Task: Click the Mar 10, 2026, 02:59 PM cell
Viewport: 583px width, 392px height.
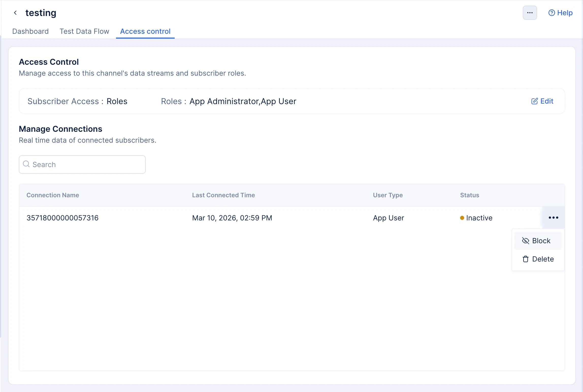Action: click(x=232, y=218)
